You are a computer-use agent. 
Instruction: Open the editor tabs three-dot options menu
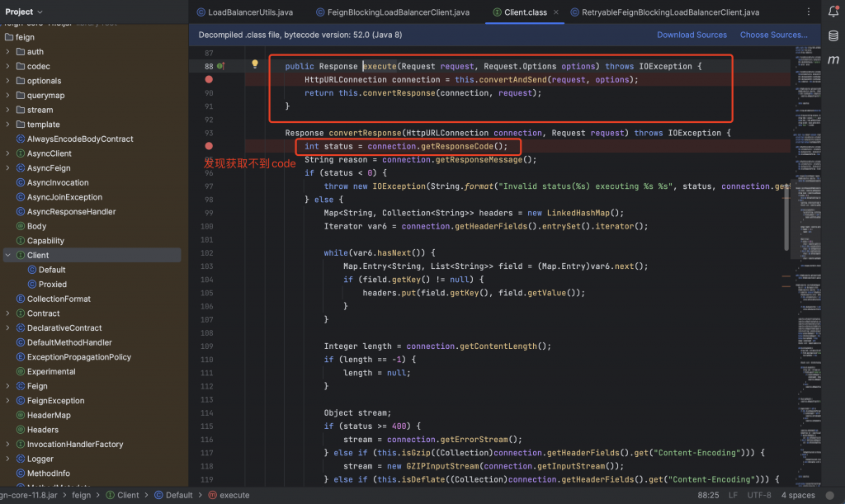(x=809, y=12)
